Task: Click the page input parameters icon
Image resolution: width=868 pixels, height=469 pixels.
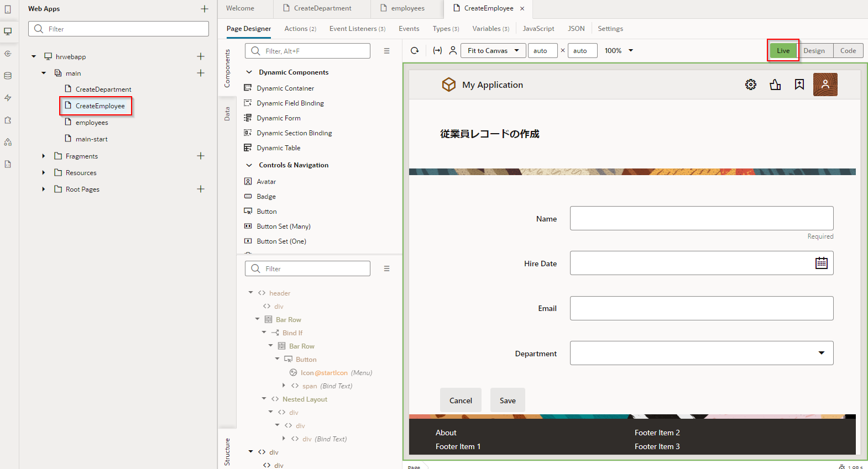Action: point(437,51)
